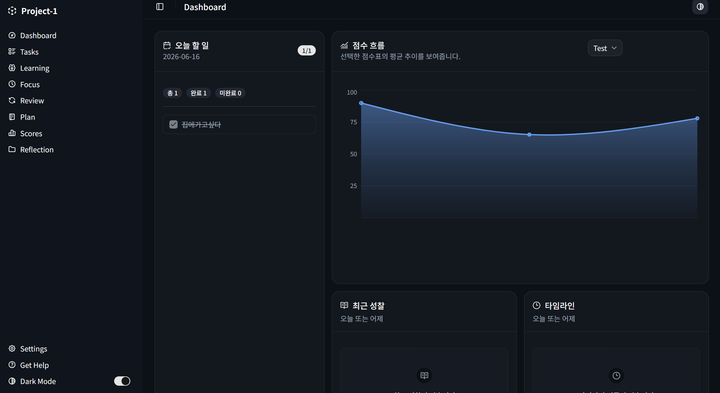Uncheck the completed 집에가고싶다 task checkbox

pos(173,124)
